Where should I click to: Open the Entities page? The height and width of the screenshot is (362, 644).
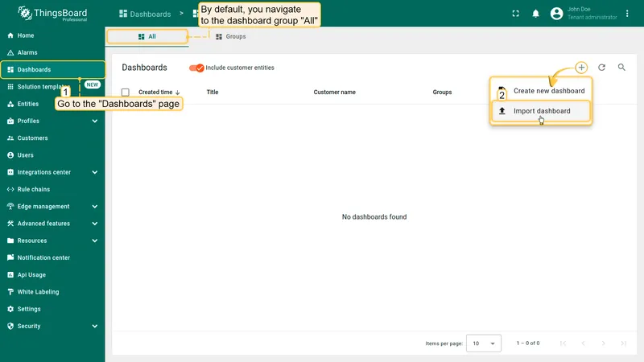tap(52, 104)
